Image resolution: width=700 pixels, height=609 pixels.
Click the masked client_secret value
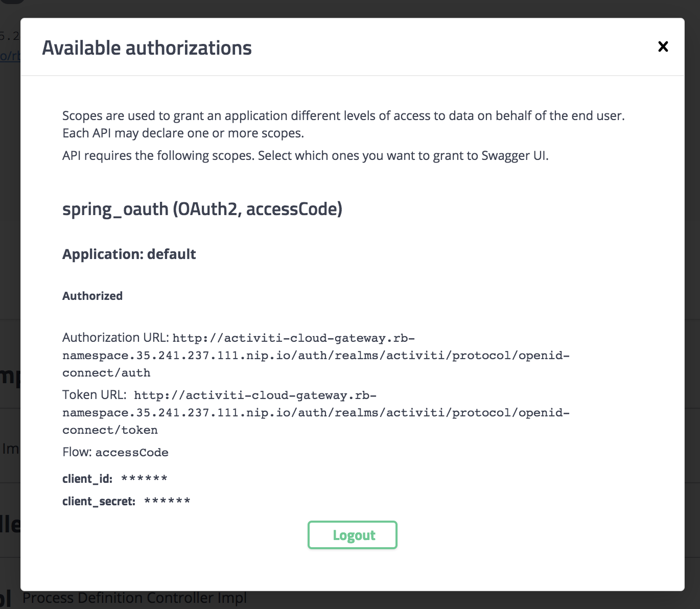click(x=167, y=501)
